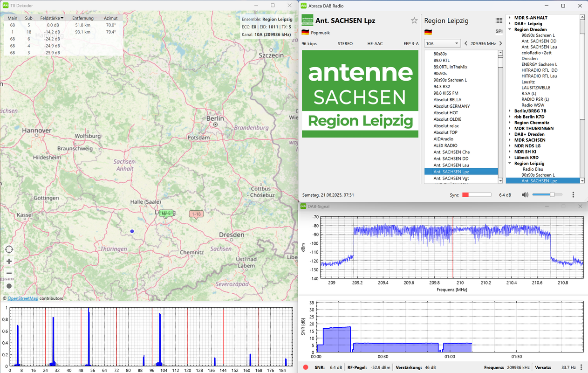Click the ensemble tree vertical scrollbar

pos(582,99)
